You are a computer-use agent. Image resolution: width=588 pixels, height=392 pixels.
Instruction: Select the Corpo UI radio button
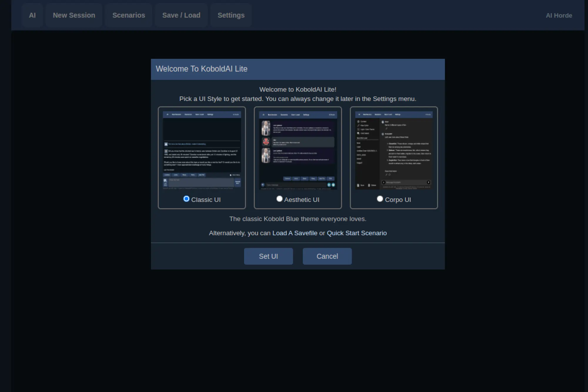380,199
